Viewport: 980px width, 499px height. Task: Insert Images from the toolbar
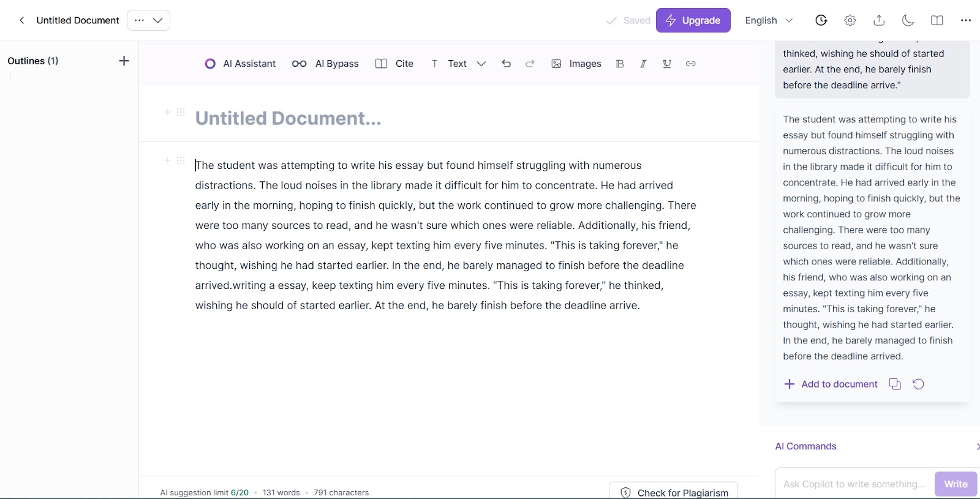(x=576, y=64)
